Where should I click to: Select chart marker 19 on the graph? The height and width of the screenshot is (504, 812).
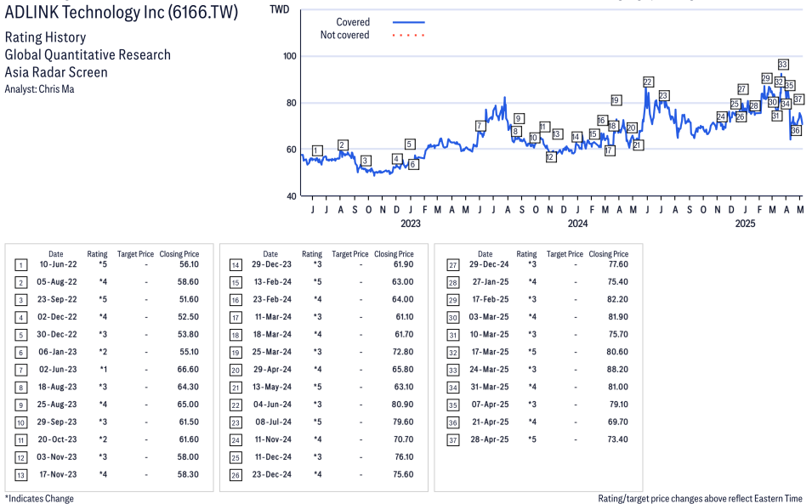[x=616, y=100]
